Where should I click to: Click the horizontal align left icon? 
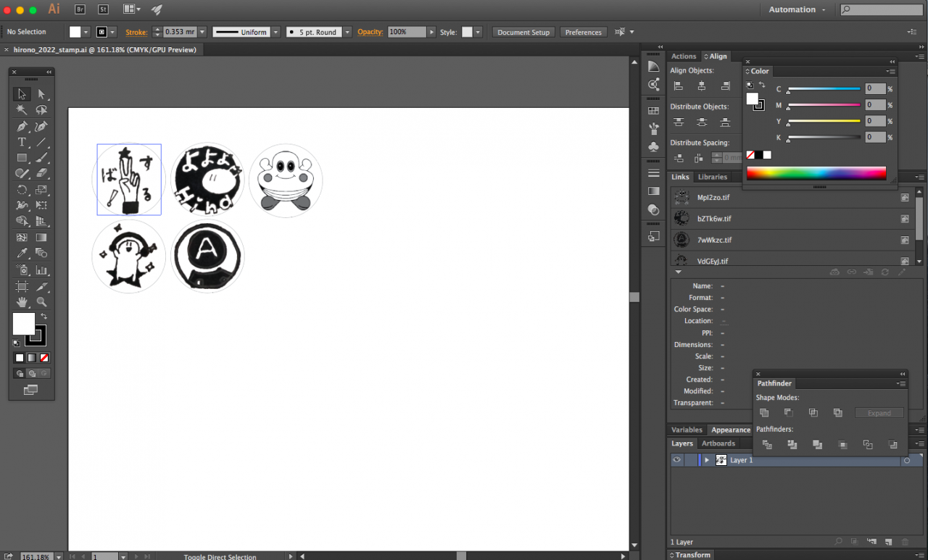679,85
